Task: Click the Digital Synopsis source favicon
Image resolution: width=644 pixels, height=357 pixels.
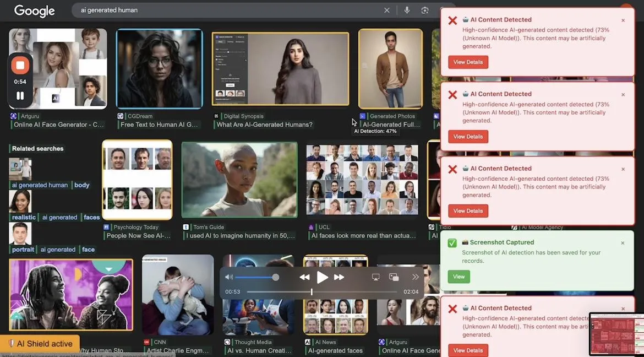Action: tap(216, 116)
